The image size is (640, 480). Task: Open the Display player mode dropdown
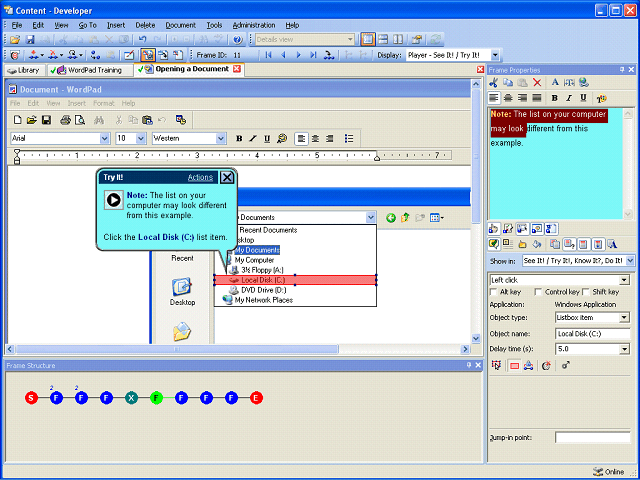(x=495, y=55)
